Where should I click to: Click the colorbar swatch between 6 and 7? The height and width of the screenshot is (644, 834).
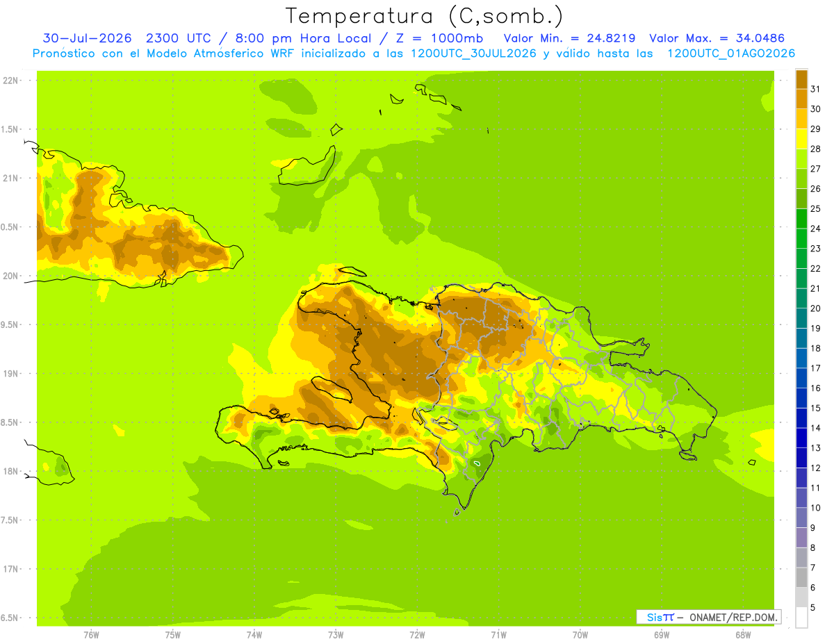[x=801, y=578]
